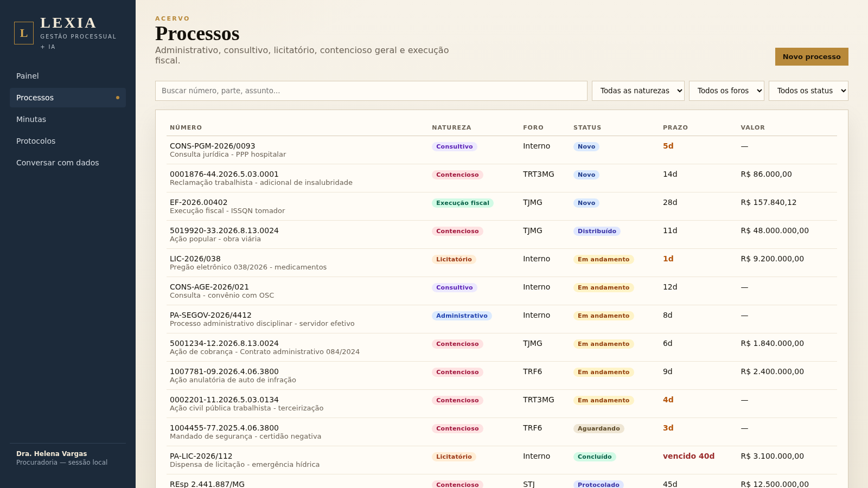Focus the Buscar número search field

pyautogui.click(x=371, y=91)
